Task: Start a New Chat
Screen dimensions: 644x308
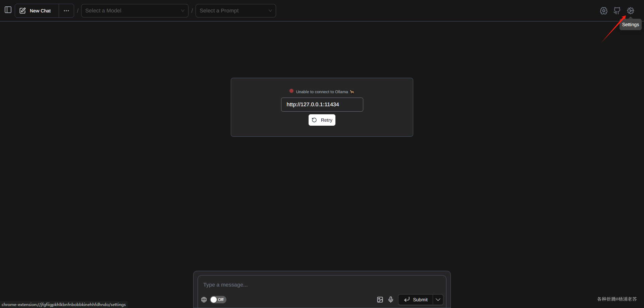Action: tap(37, 11)
